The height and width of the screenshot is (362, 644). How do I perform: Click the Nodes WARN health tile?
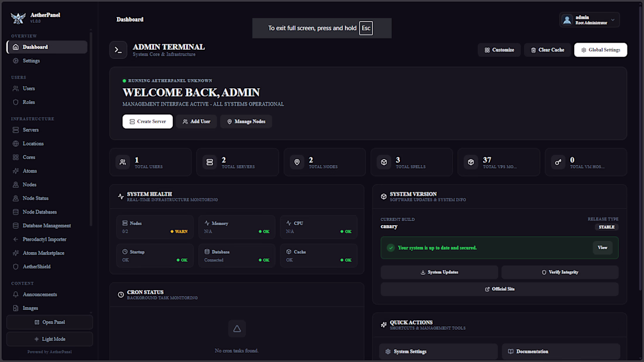155,227
